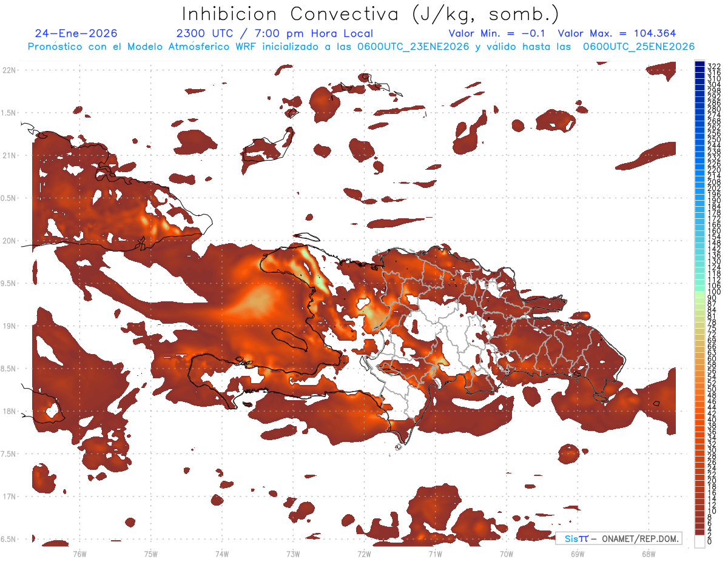Click the '18N' latitude label
The height and width of the screenshot is (562, 728).
coord(8,411)
